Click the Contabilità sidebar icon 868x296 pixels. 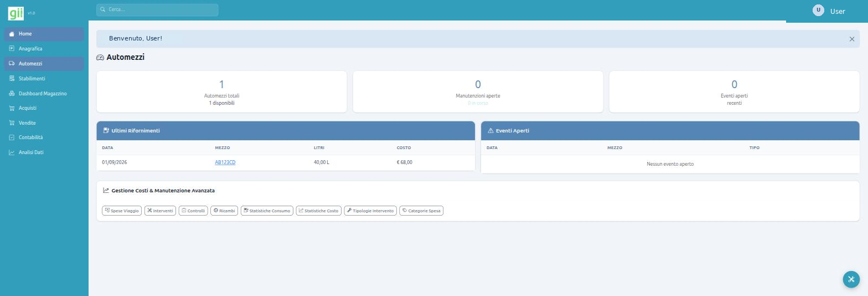pos(12,137)
